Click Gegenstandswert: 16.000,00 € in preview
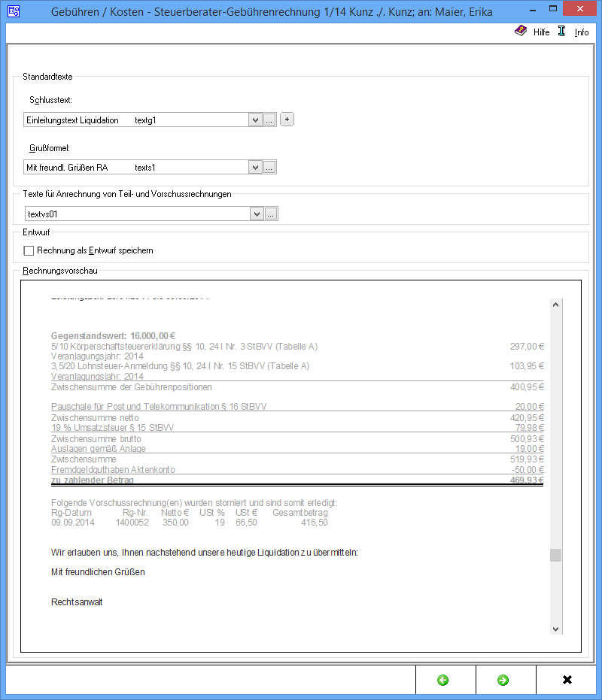The image size is (602, 700). click(x=113, y=335)
